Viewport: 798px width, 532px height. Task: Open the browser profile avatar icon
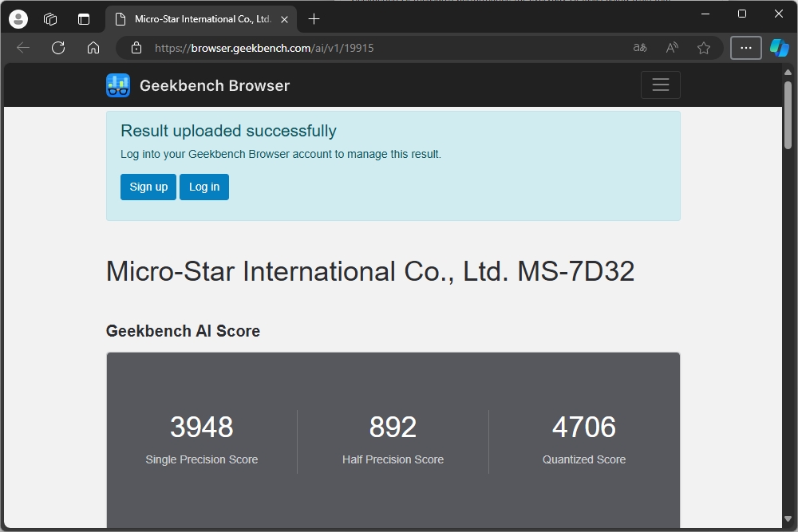tap(18, 19)
